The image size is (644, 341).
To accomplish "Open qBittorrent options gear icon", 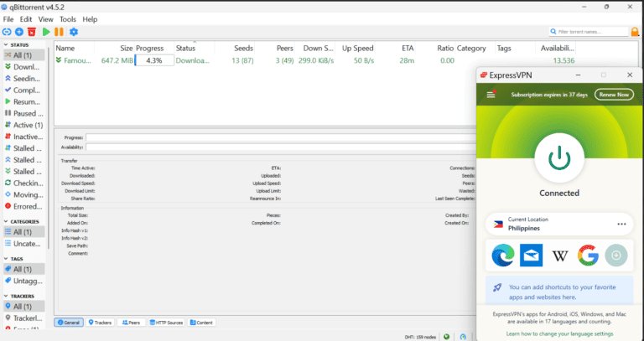I will (x=73, y=32).
